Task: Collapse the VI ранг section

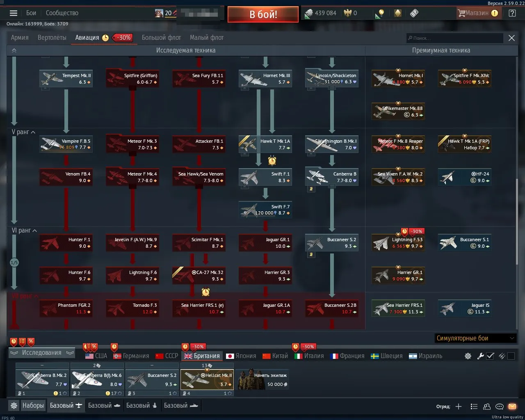Action: pos(34,231)
